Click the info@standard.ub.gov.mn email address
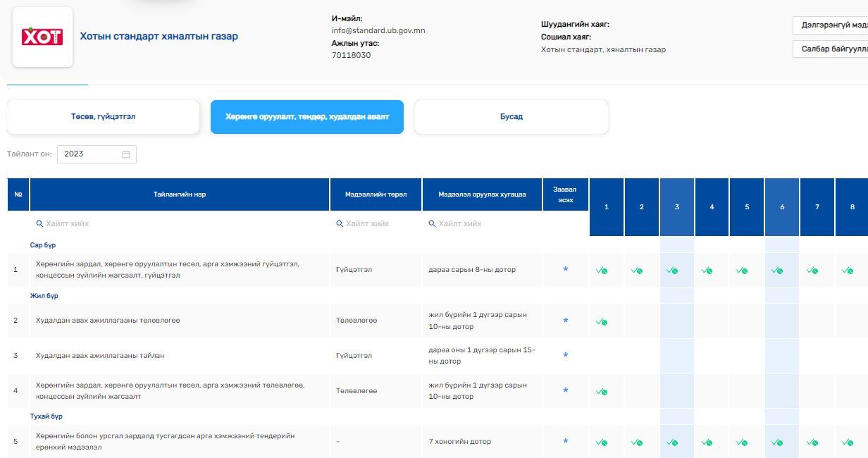 (378, 31)
